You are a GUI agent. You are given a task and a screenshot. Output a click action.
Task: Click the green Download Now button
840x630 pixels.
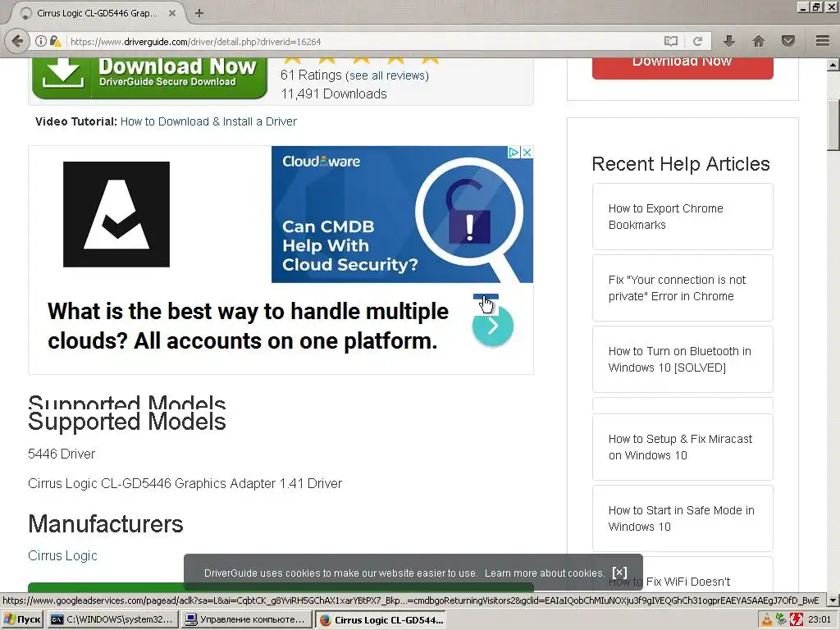149,78
